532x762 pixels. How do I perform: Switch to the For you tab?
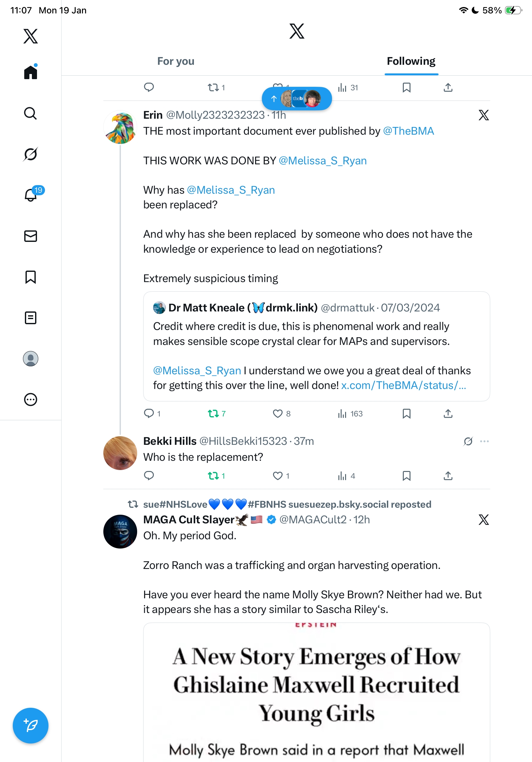[175, 61]
